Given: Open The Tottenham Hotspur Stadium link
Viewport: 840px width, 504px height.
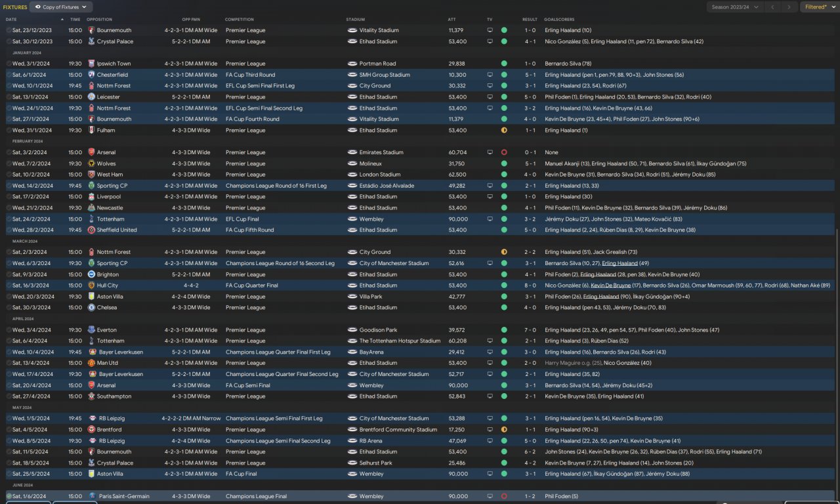Looking at the screenshot, I should tap(400, 341).
